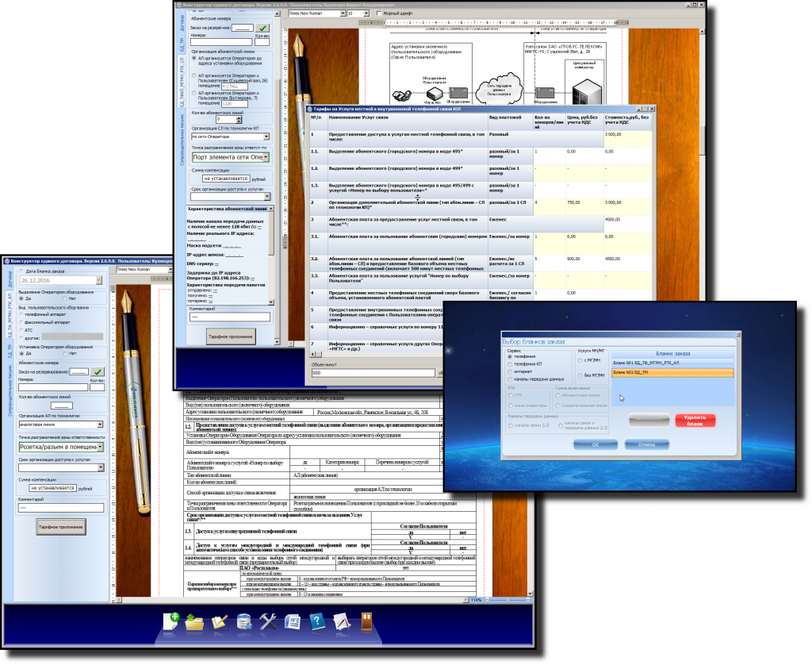The height and width of the screenshot is (665, 812).
Task: Choose 'без МГ/МН' radio option
Action: point(580,376)
